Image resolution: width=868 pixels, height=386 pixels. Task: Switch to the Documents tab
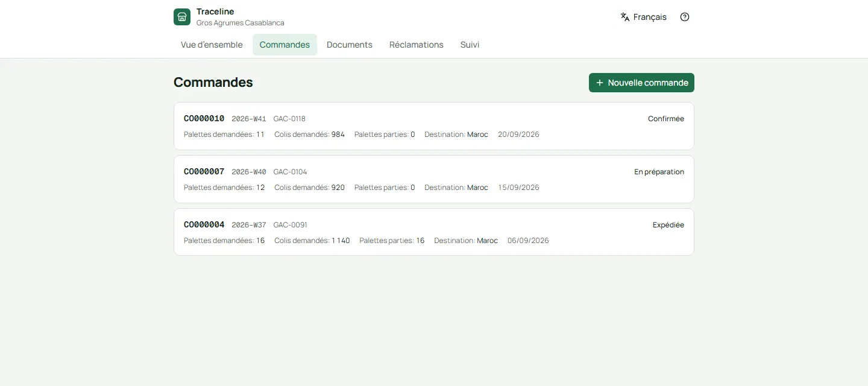350,45
